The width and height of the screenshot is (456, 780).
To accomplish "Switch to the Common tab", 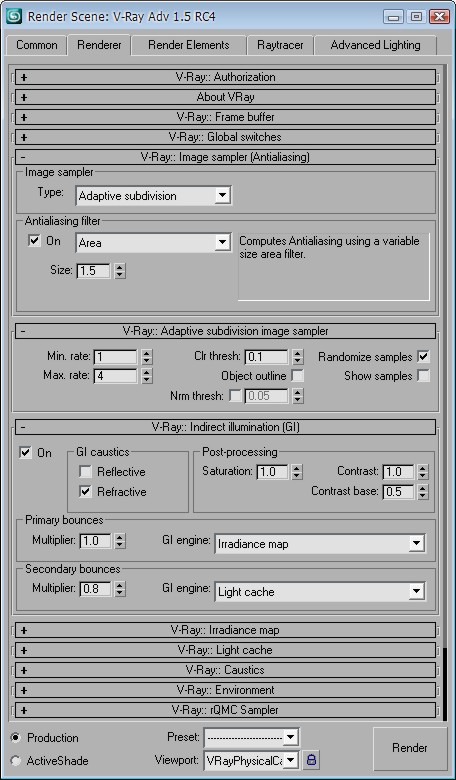I will pos(36,45).
